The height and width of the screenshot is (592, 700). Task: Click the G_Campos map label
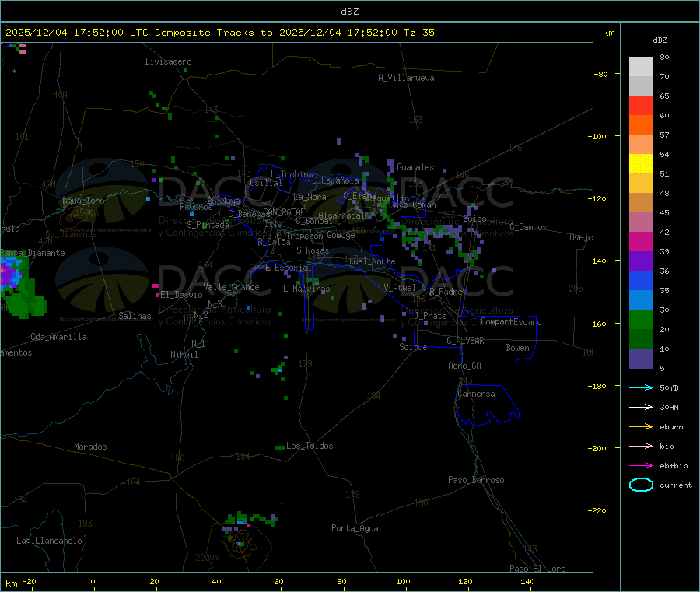(528, 227)
